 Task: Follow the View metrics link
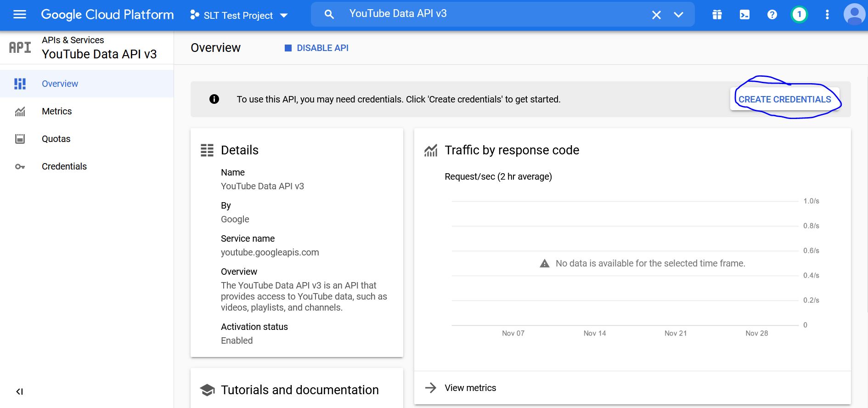tap(470, 388)
